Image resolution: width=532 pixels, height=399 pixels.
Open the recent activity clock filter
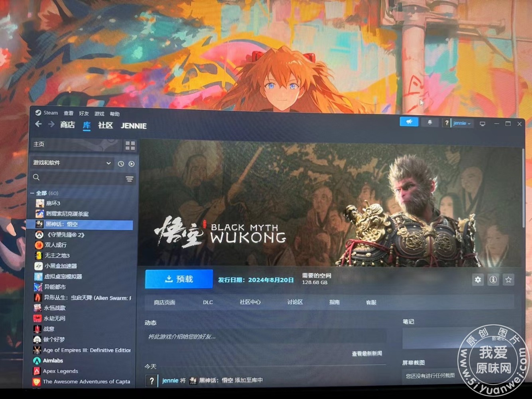(x=121, y=164)
